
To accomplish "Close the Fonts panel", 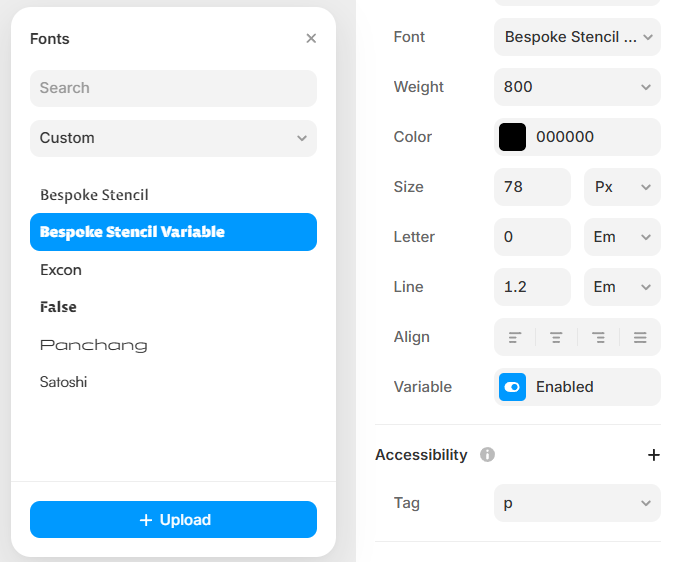I will point(311,39).
